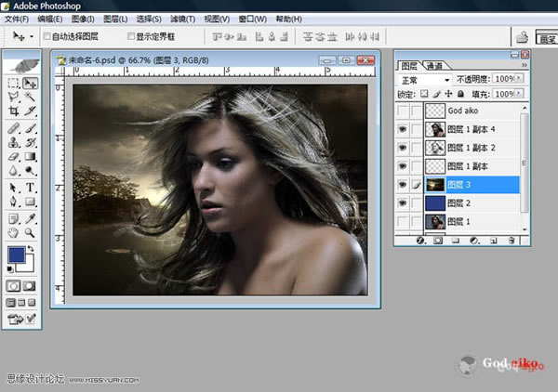Select the Crop tool
The height and width of the screenshot is (392, 558).
pos(13,111)
